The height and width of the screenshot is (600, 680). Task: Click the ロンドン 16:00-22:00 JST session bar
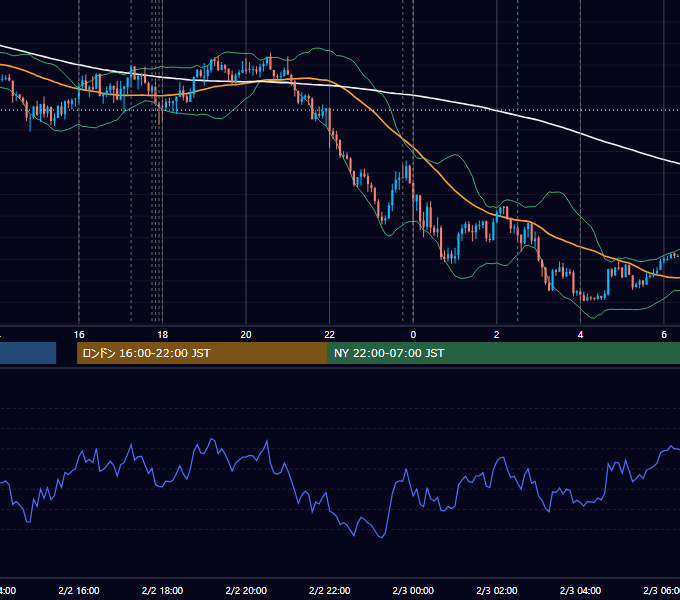202,353
